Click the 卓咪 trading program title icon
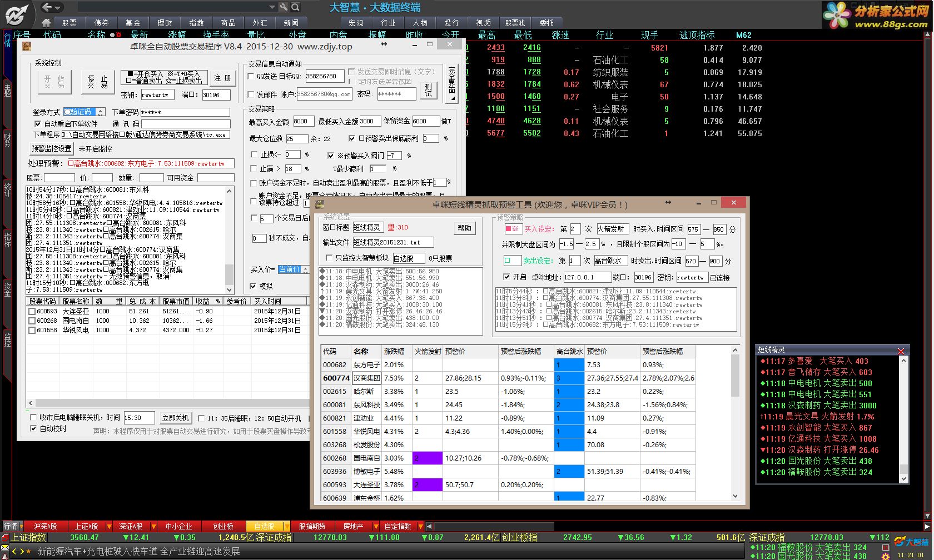The width and height of the screenshot is (934, 560). (26, 47)
